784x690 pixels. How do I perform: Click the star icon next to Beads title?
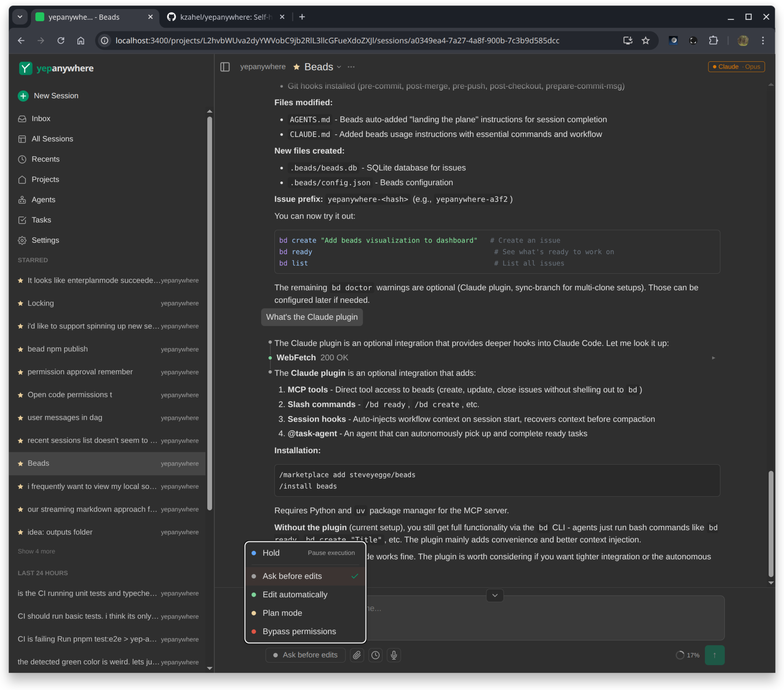(297, 67)
